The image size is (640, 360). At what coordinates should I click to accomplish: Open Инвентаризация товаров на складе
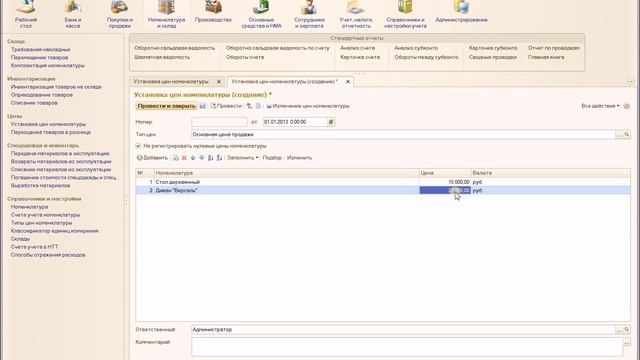pyautogui.click(x=56, y=87)
